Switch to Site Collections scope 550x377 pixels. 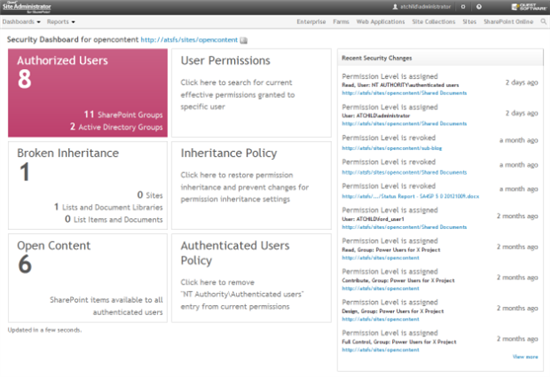(434, 22)
